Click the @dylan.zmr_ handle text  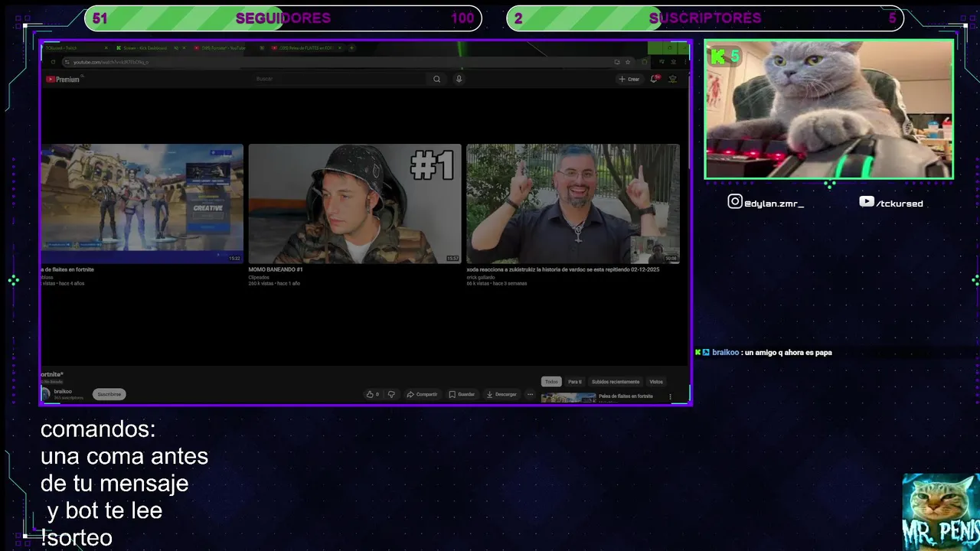pos(774,204)
